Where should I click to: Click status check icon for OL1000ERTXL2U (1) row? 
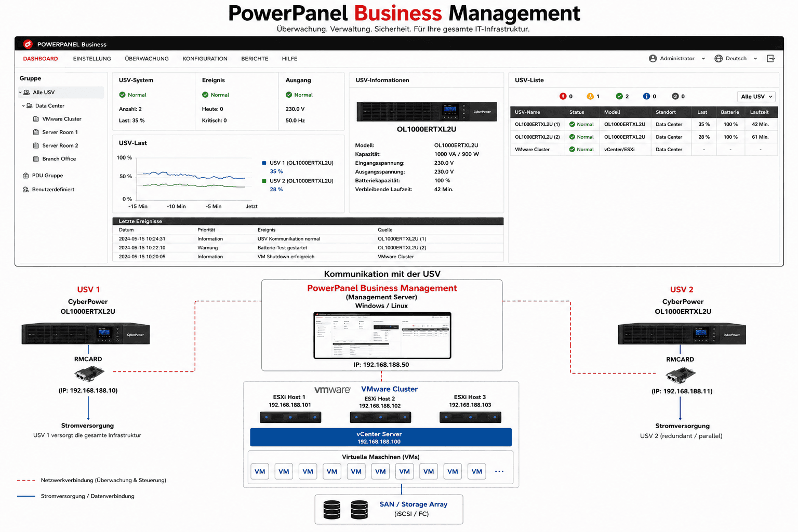(x=572, y=125)
